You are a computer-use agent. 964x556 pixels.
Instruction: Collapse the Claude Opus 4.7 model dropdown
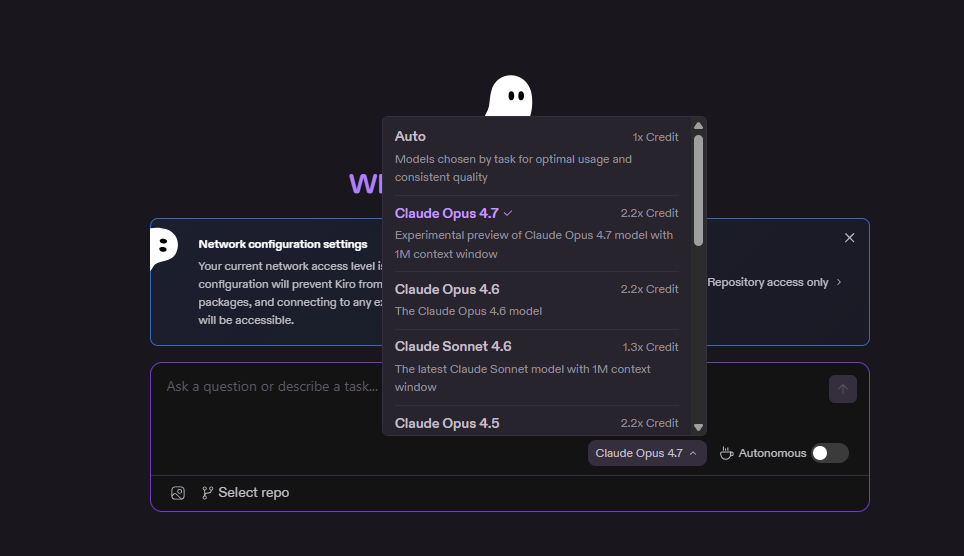(646, 453)
